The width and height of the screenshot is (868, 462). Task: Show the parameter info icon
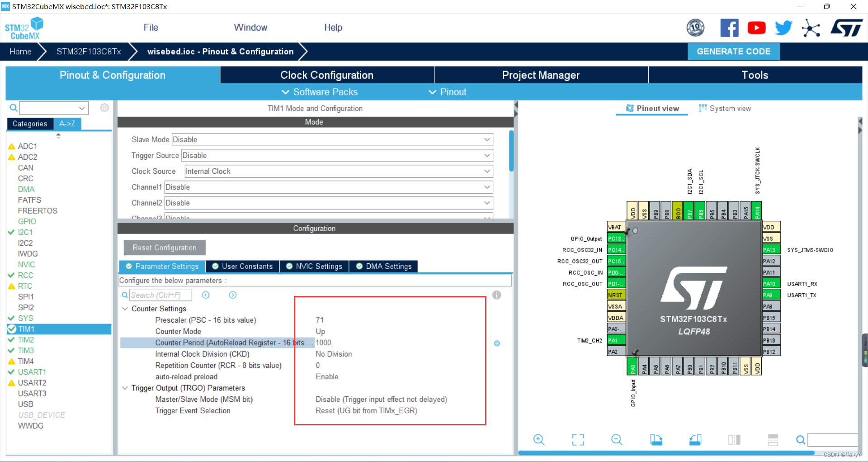click(497, 295)
